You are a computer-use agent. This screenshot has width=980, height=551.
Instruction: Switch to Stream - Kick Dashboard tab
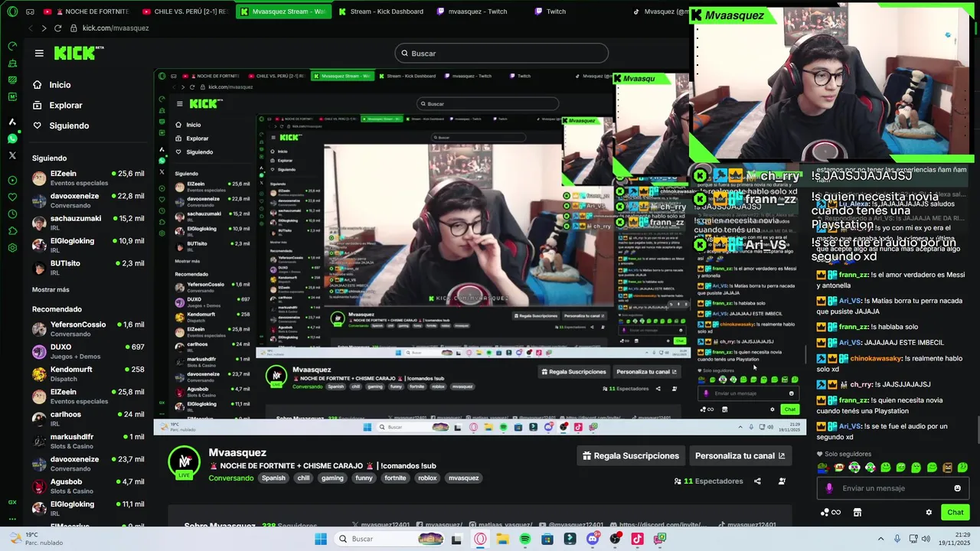(380, 11)
